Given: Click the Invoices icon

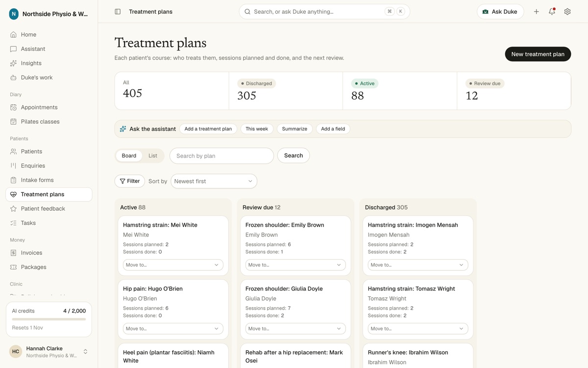Looking at the screenshot, I should [13, 253].
